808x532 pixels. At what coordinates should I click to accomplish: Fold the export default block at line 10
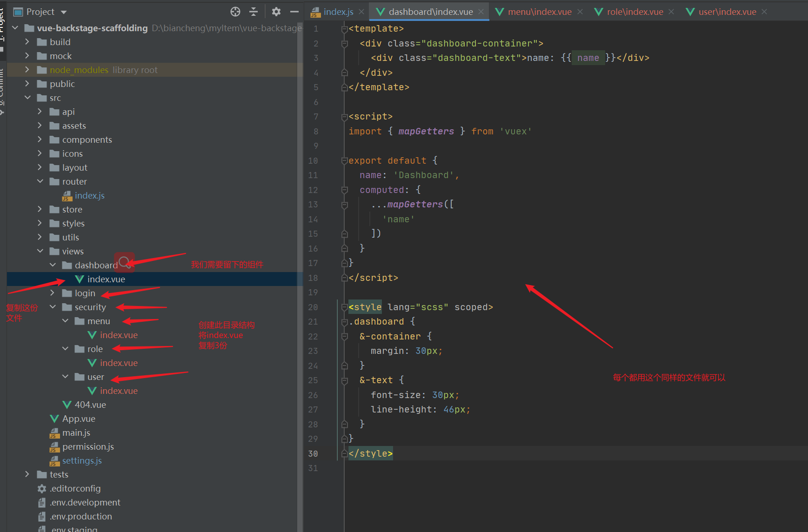pyautogui.click(x=345, y=161)
